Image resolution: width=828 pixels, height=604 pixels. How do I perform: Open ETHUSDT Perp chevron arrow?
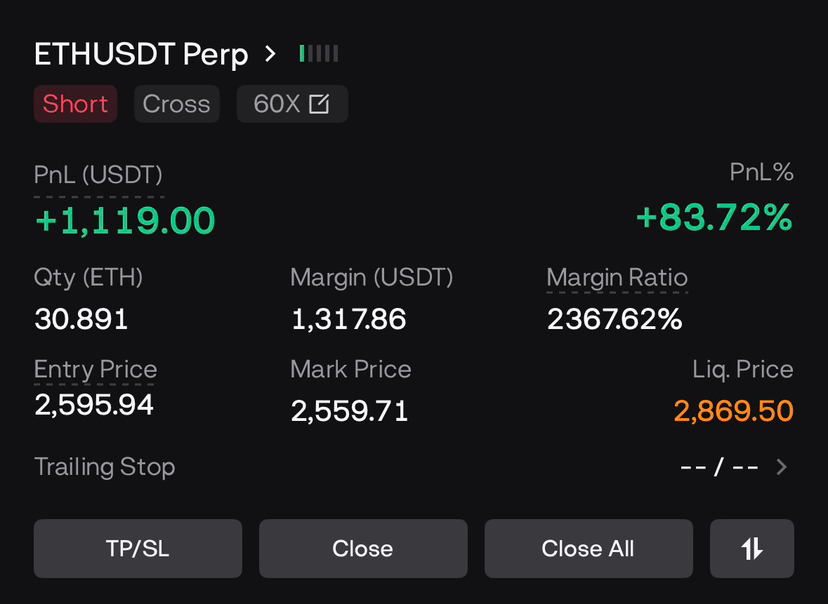coord(270,54)
